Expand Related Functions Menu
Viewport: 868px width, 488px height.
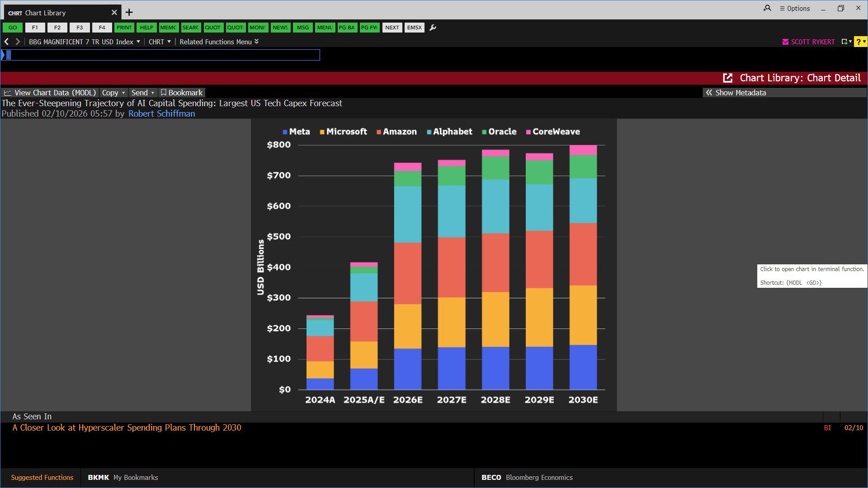pos(219,42)
